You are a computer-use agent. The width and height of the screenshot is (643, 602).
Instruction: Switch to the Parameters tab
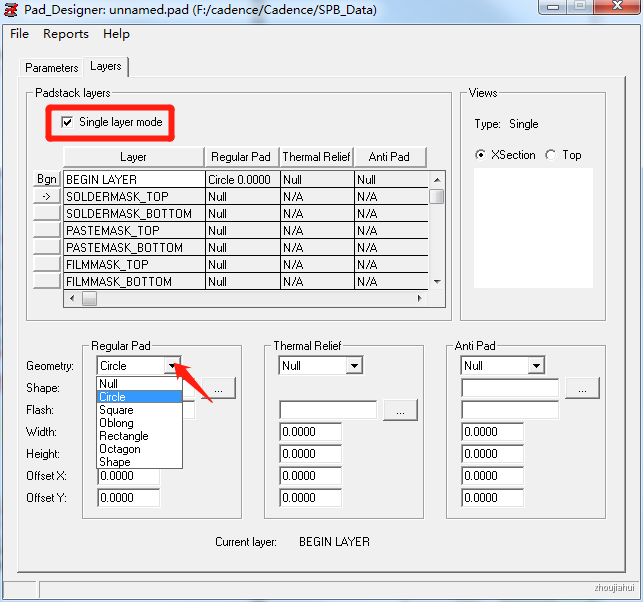tap(52, 67)
